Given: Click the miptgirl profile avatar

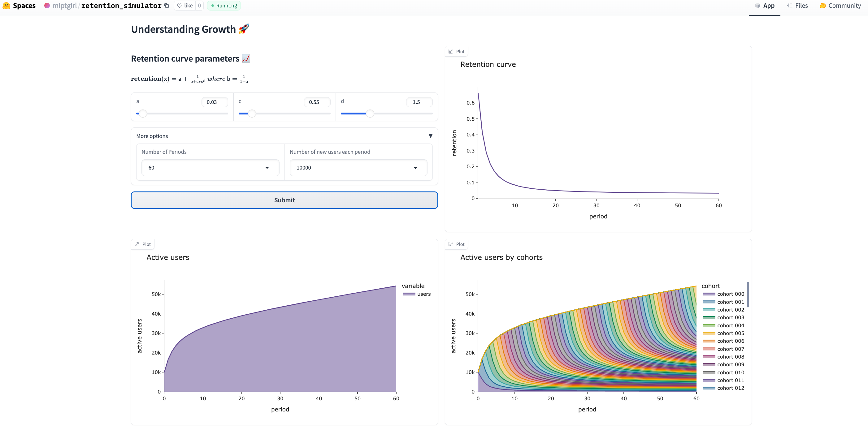Looking at the screenshot, I should (47, 6).
